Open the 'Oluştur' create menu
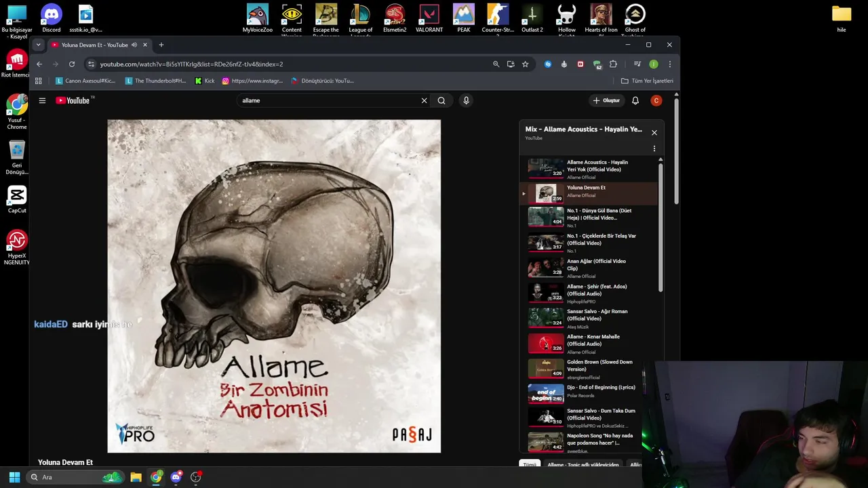The width and height of the screenshot is (868, 488). 606,100
